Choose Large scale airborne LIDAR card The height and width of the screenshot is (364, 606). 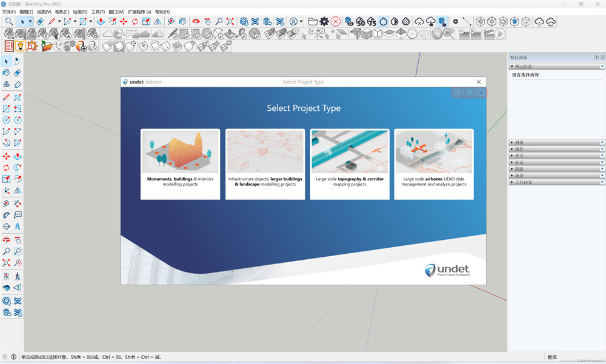(434, 164)
